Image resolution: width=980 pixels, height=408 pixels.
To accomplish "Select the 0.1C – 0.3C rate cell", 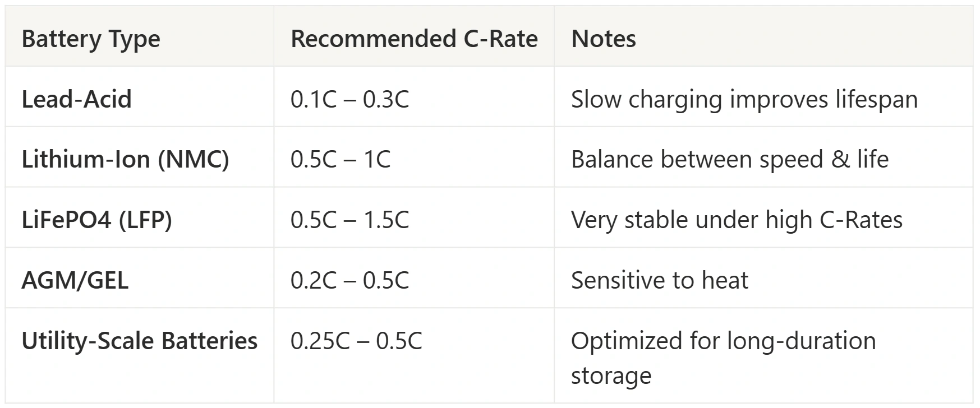I will click(349, 99).
